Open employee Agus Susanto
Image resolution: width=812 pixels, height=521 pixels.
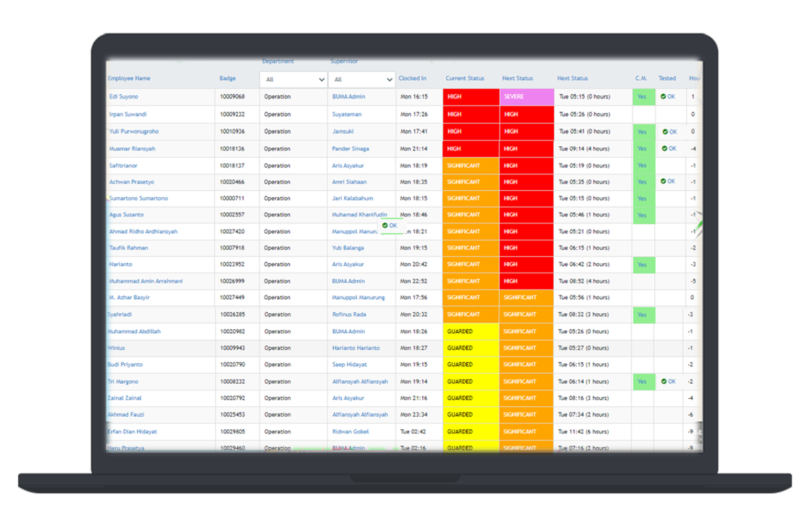pos(126,214)
